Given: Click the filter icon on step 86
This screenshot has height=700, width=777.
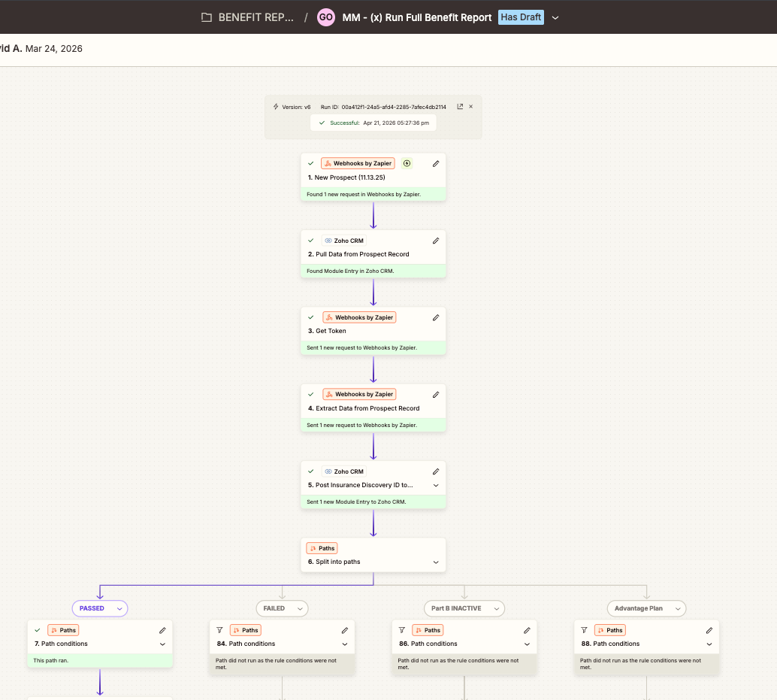Looking at the screenshot, I should (402, 630).
